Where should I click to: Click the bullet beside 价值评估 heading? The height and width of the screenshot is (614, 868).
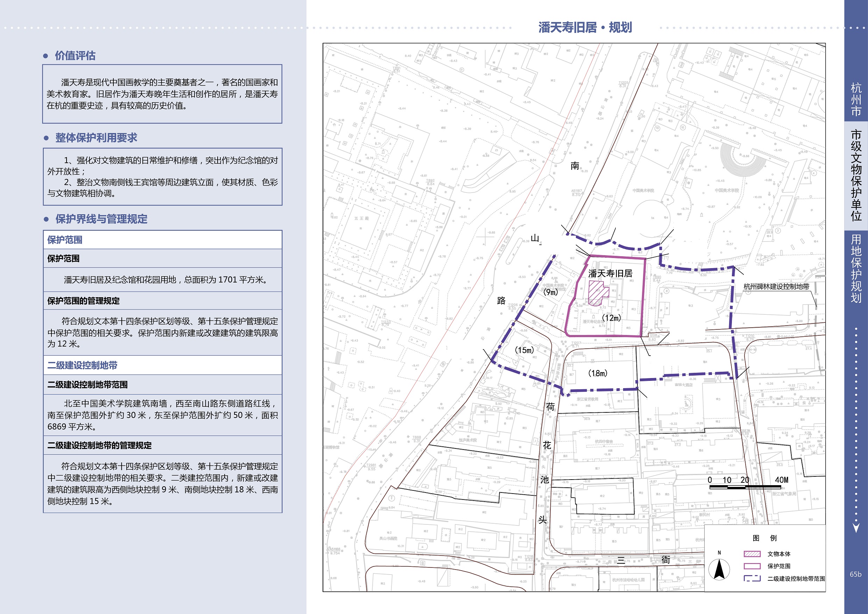click(x=46, y=56)
